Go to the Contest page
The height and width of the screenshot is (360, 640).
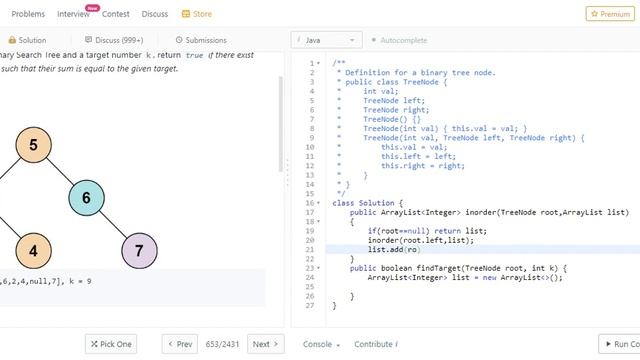116,14
